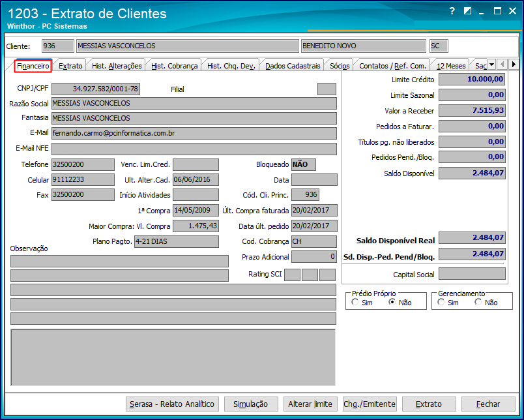Click the contrast toggle icon in title bar
The image size is (524, 420).
[x=467, y=11]
